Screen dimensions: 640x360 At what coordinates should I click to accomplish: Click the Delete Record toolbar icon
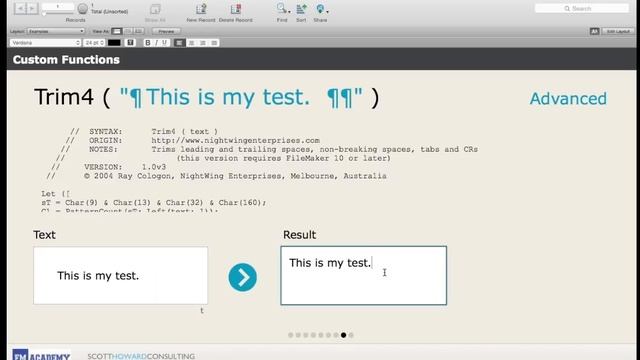(236, 9)
